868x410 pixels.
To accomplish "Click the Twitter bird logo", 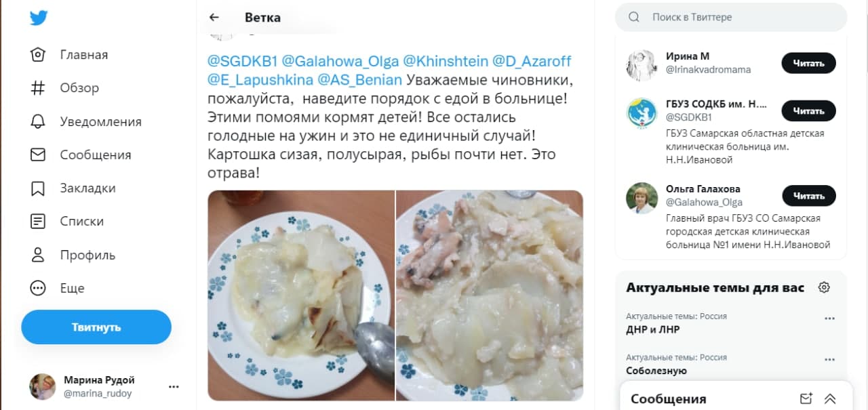I will click(x=38, y=18).
